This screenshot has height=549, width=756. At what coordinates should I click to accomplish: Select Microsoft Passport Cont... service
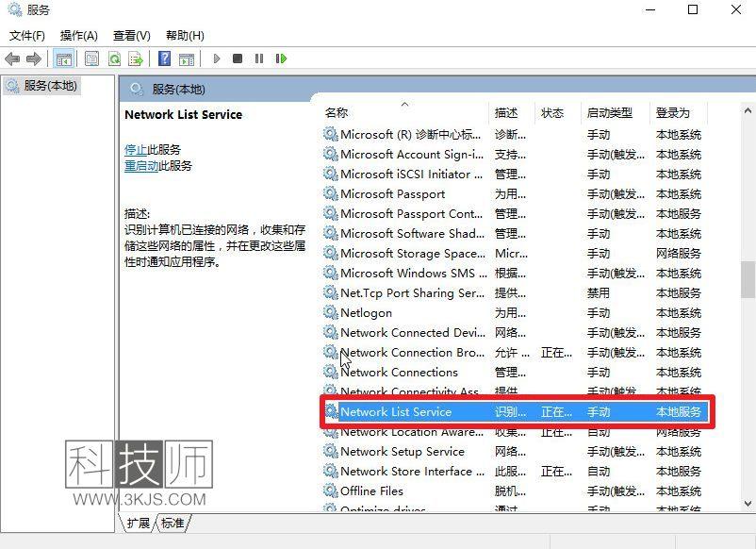coord(514,214)
